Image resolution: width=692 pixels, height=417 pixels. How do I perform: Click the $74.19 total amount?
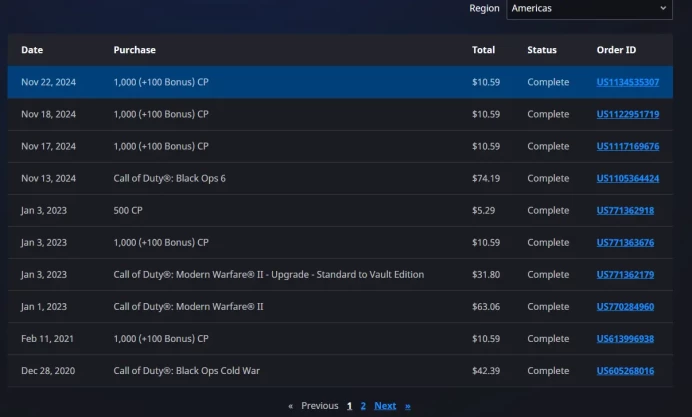(x=486, y=178)
